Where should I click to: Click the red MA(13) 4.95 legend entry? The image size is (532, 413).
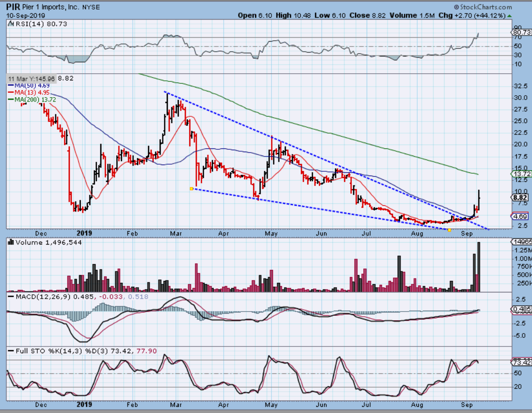pos(29,92)
